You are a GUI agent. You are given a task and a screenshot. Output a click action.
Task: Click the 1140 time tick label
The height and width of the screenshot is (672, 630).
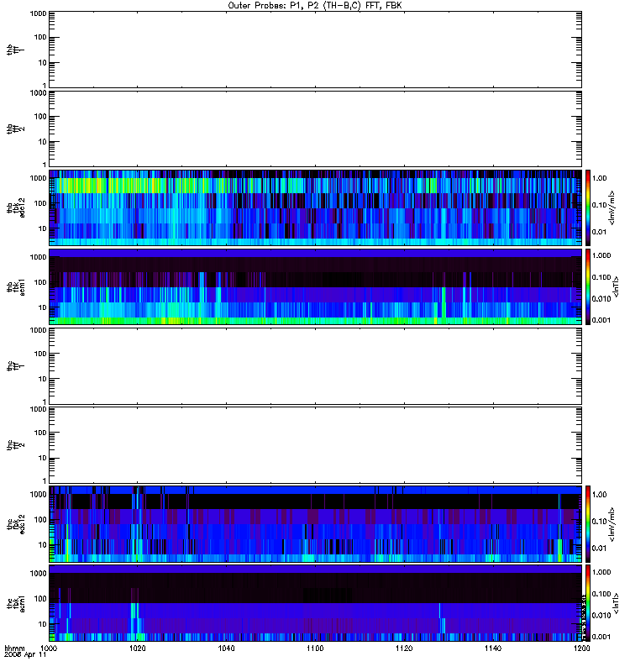493,648
